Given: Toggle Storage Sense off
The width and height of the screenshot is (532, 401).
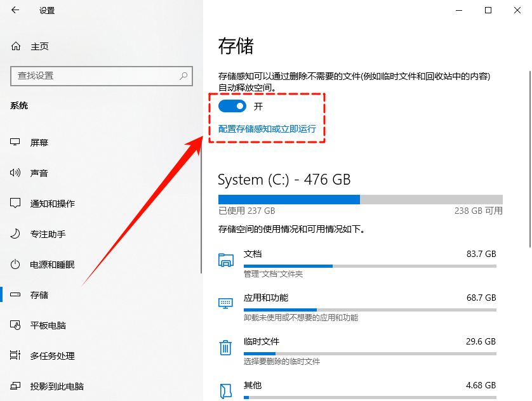Looking at the screenshot, I should tap(232, 106).
